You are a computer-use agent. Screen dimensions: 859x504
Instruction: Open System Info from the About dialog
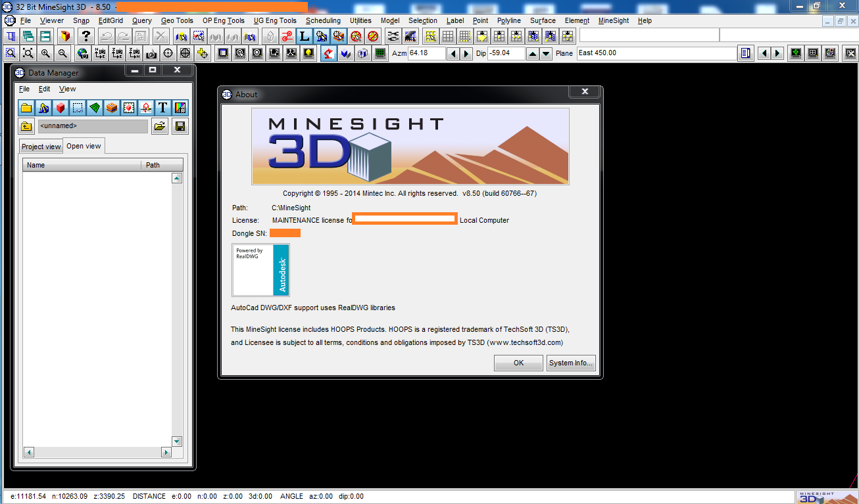pos(571,362)
